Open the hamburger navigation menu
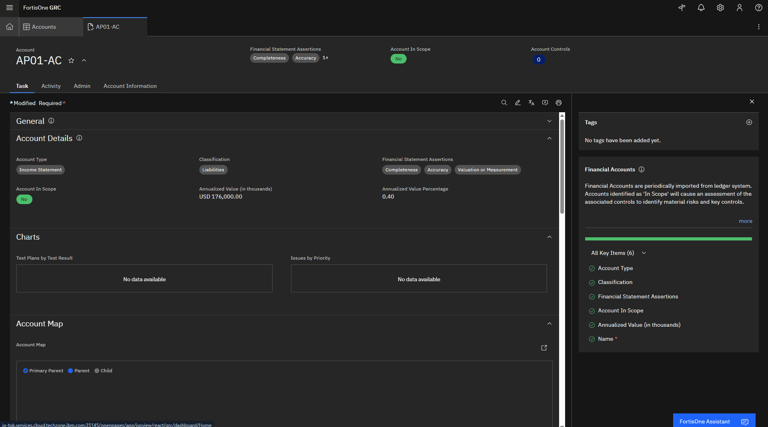 [9, 7]
